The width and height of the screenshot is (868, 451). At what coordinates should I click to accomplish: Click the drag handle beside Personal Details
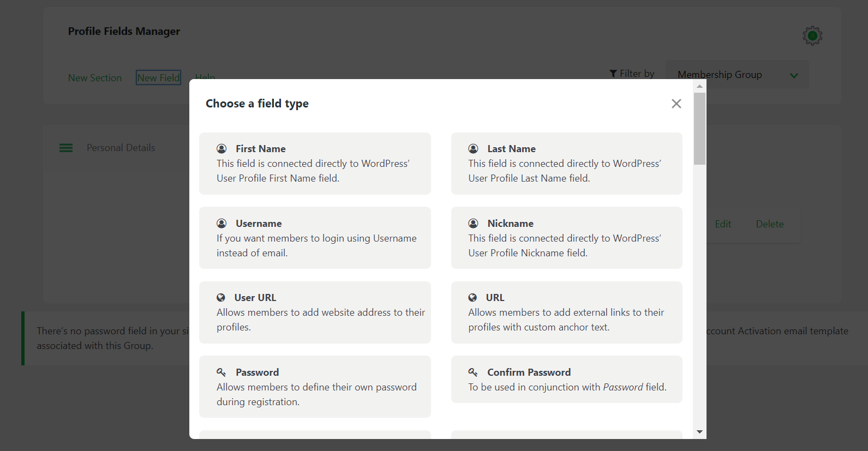coord(65,147)
